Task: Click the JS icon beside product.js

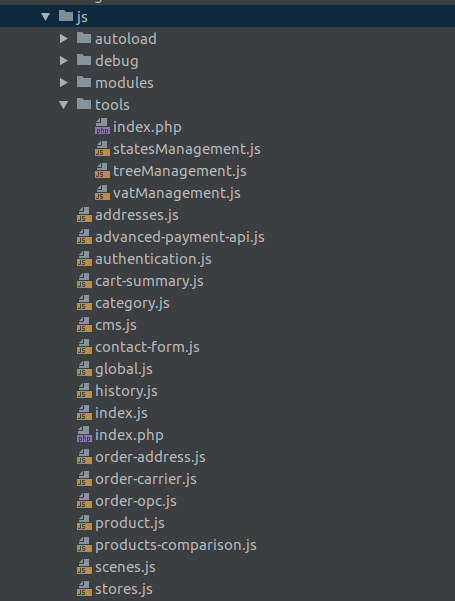Action: pyautogui.click(x=84, y=522)
